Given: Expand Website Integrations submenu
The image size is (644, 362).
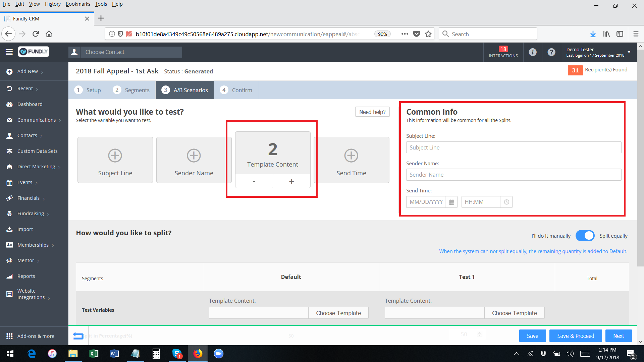Looking at the screenshot, I should pos(49,298).
